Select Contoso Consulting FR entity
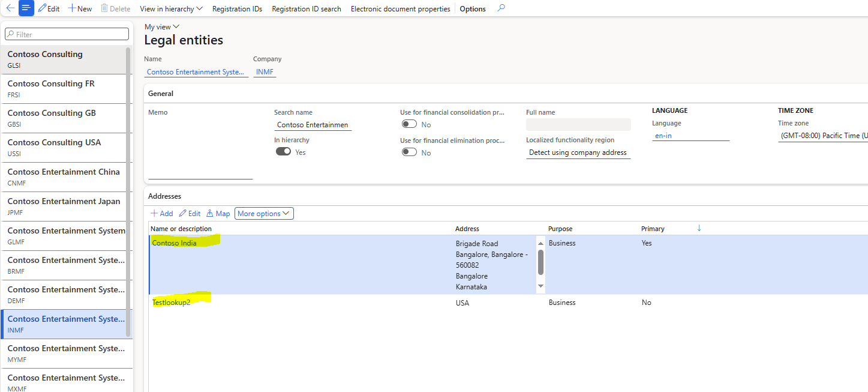The width and height of the screenshot is (868, 392). pyautogui.click(x=63, y=89)
